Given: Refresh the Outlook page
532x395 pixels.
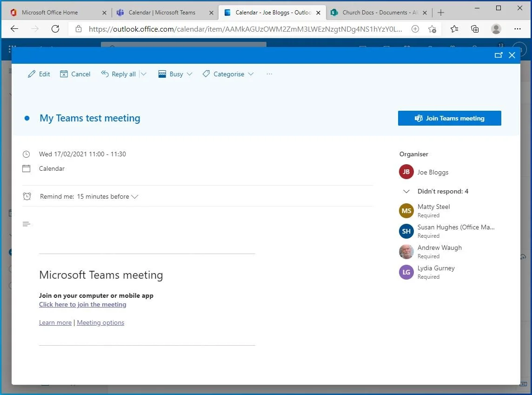Looking at the screenshot, I should (x=55, y=29).
